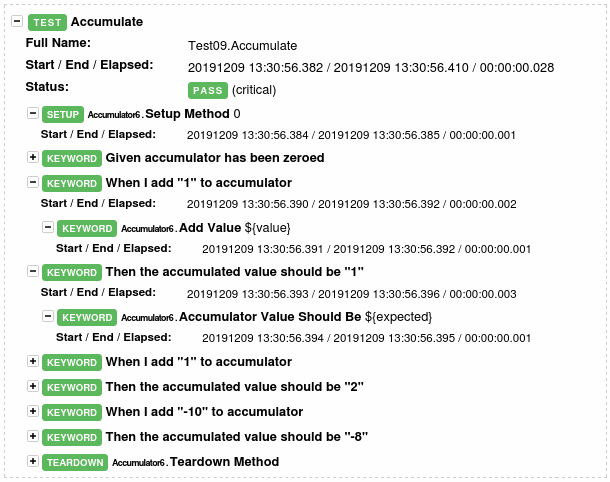Expand Given accumulator has been zeroed

(x=33, y=157)
